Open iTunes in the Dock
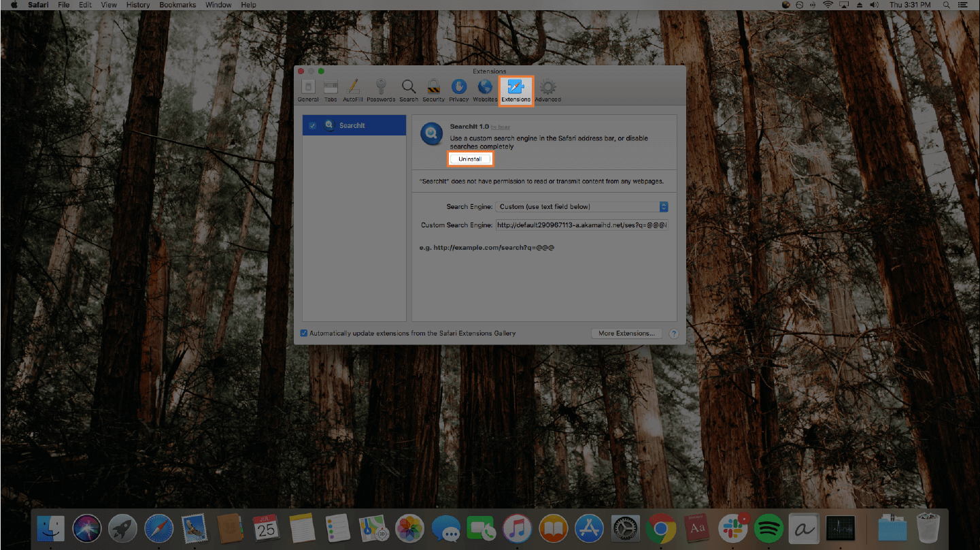Viewport: 980px width, 550px height. click(x=518, y=528)
